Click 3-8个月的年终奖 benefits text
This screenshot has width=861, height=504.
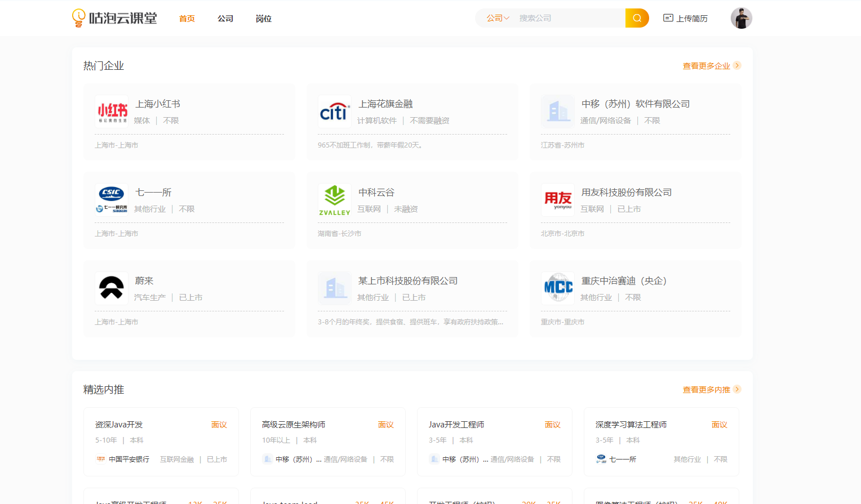click(x=410, y=322)
